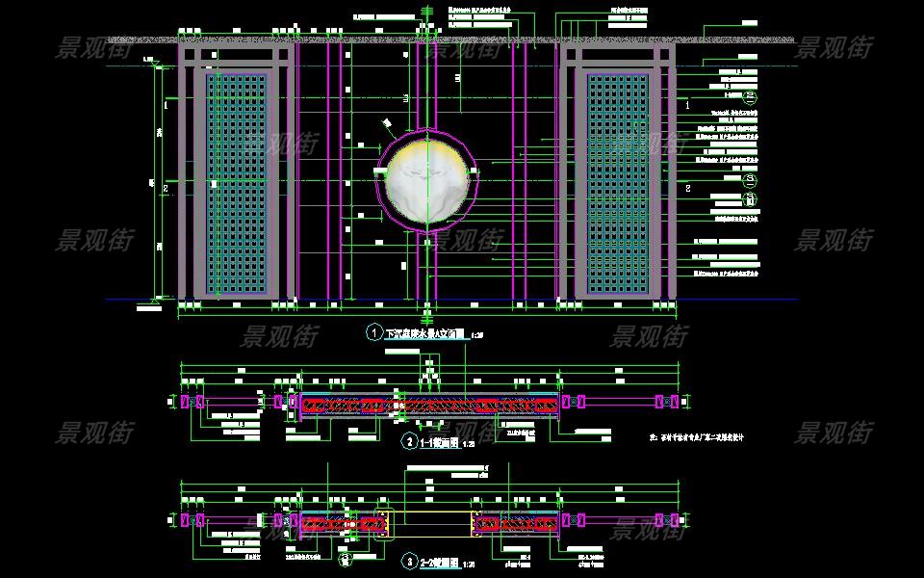Select the right lattice screen panel

617,183
